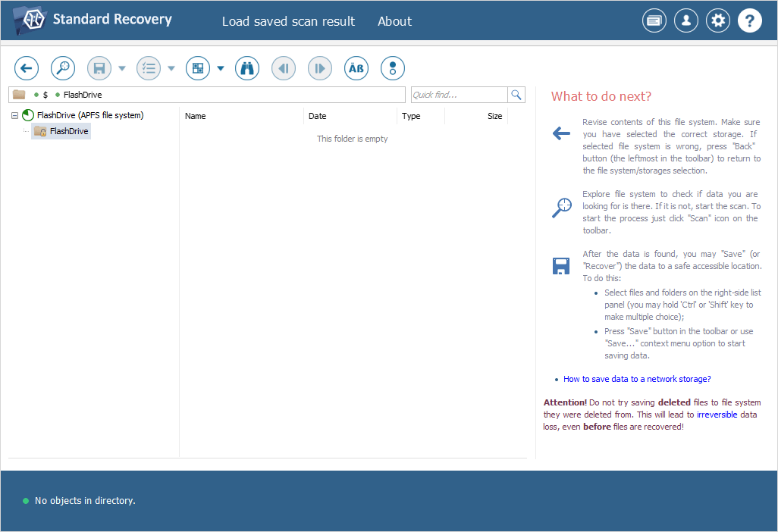Open dropdown arrow next to Save icon

tap(122, 68)
